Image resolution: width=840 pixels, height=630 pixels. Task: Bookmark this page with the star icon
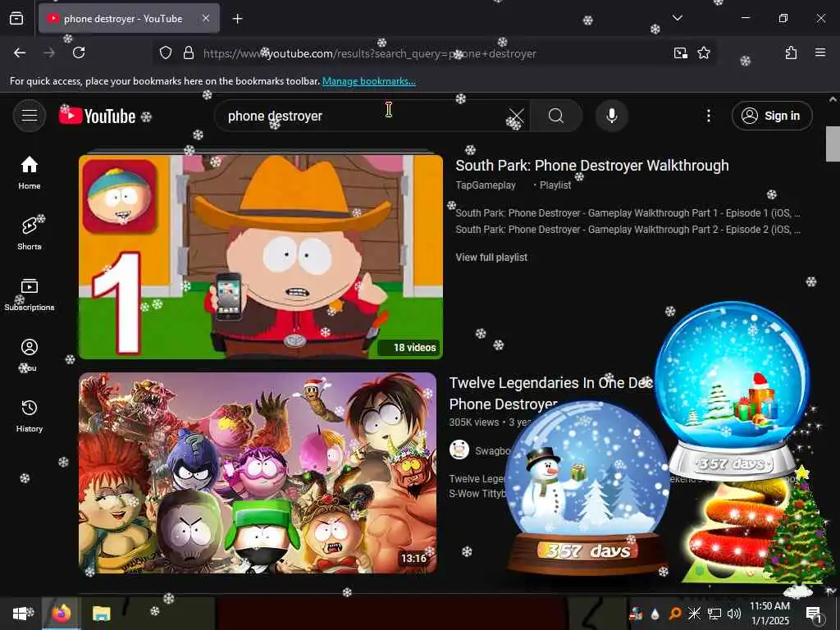tap(703, 53)
